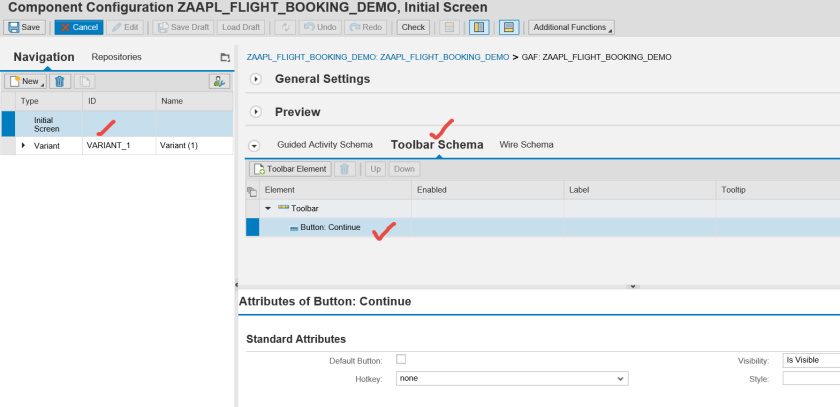Image resolution: width=840 pixels, height=407 pixels.
Task: Enable the Default Button checkbox
Action: point(401,359)
